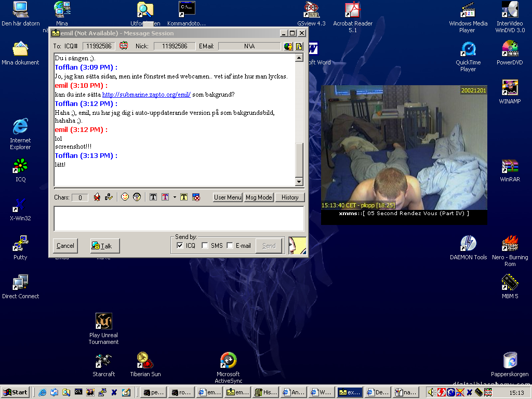The width and height of the screenshot is (532, 399).
Task: Uncheck the ICQ send-by checkbox
Action: [180, 246]
